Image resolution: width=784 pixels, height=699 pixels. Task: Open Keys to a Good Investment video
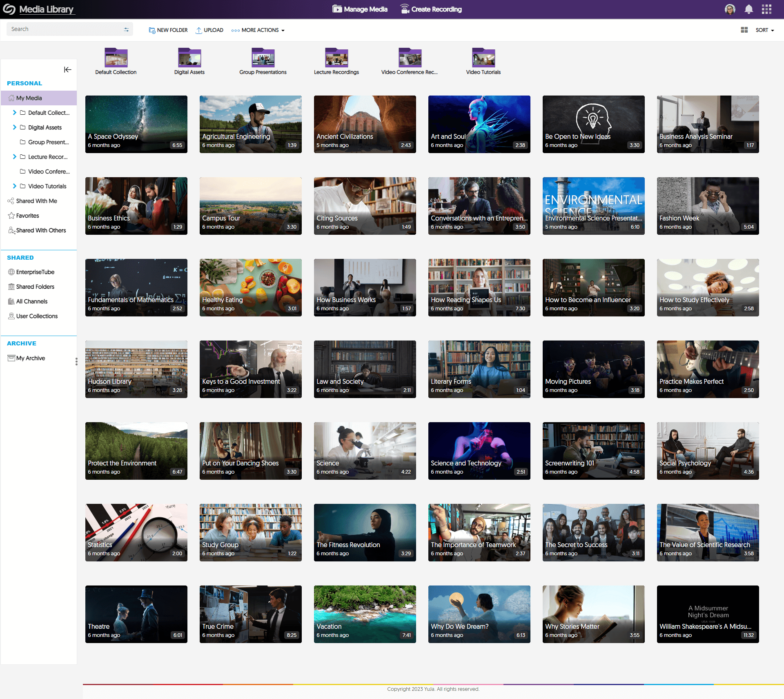pos(251,369)
